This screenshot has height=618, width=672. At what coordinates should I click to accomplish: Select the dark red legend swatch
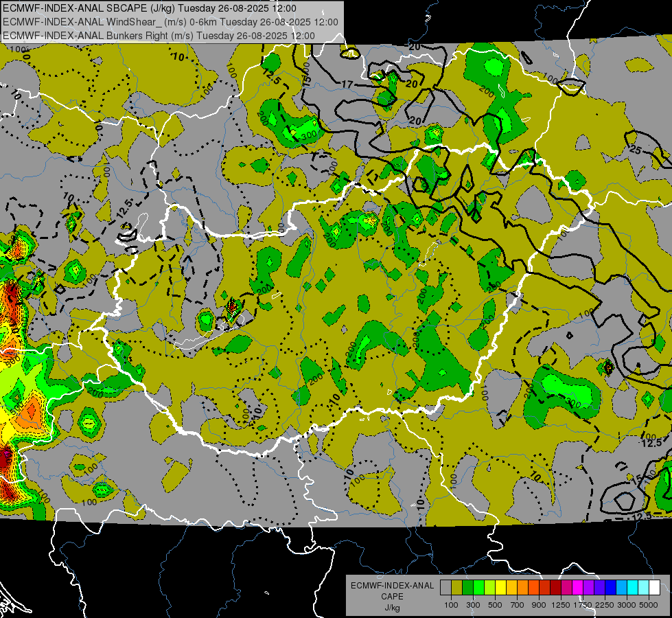coord(556,588)
